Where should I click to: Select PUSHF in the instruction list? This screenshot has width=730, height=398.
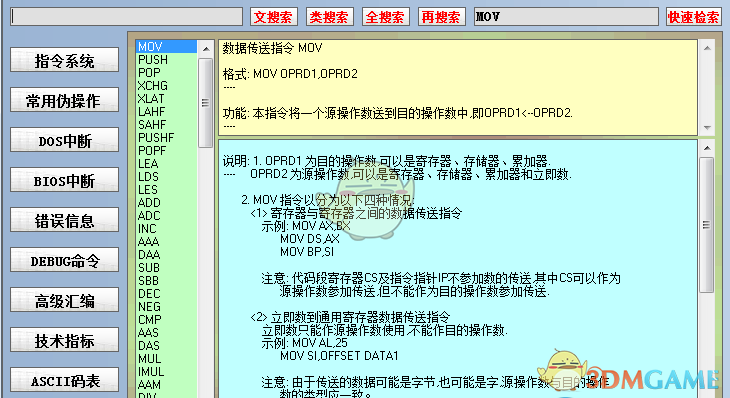click(x=166, y=138)
